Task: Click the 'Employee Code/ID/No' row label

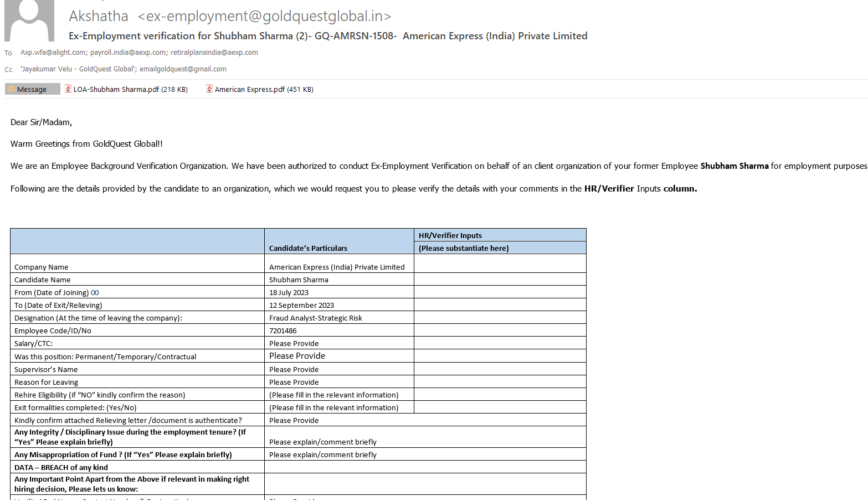Action: pos(53,331)
